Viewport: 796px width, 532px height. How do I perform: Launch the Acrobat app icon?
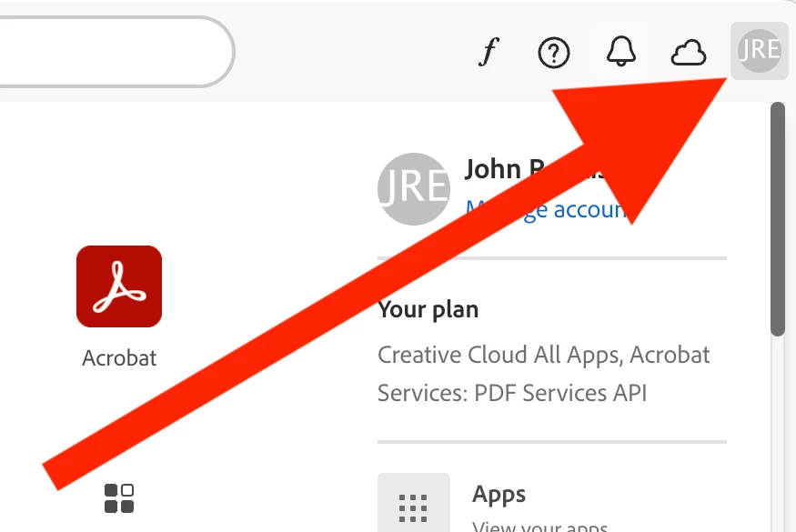pos(119,286)
